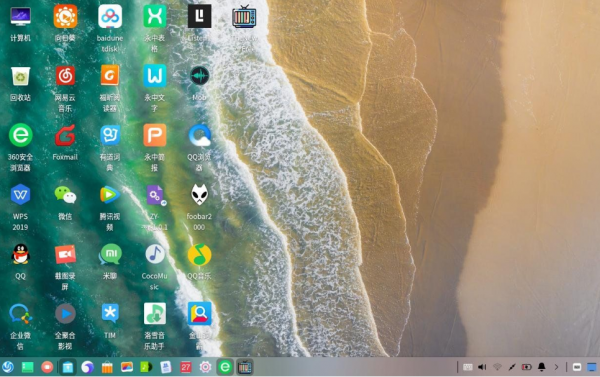The image size is (600, 377).
Task: Select the 米聊 desktop icon
Action: point(110,254)
